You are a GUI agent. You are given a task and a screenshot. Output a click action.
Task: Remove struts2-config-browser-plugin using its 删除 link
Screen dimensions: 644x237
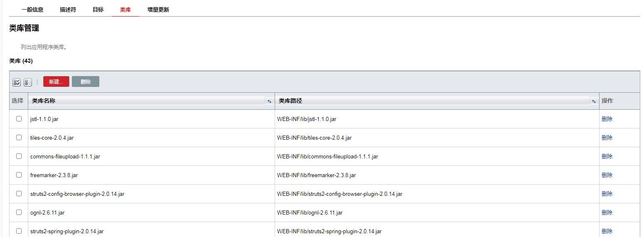pos(607,194)
